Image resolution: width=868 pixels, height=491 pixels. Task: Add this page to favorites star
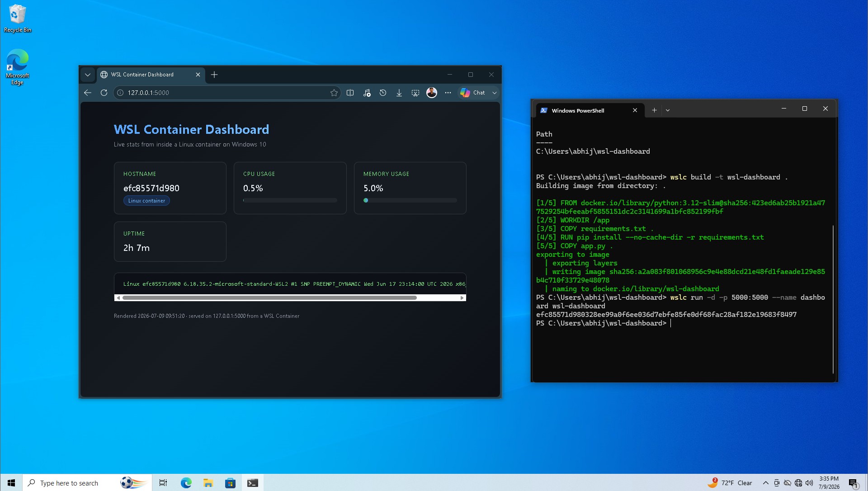[x=334, y=93]
